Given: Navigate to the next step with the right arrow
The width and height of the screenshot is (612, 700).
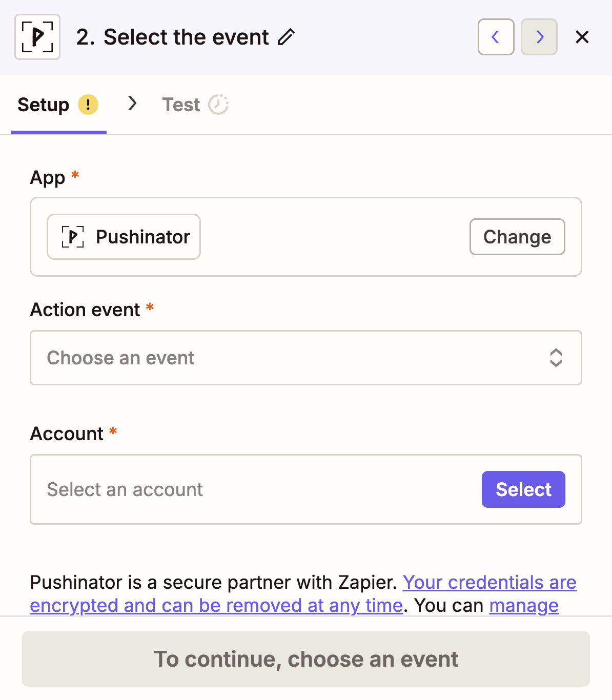Looking at the screenshot, I should [x=539, y=37].
